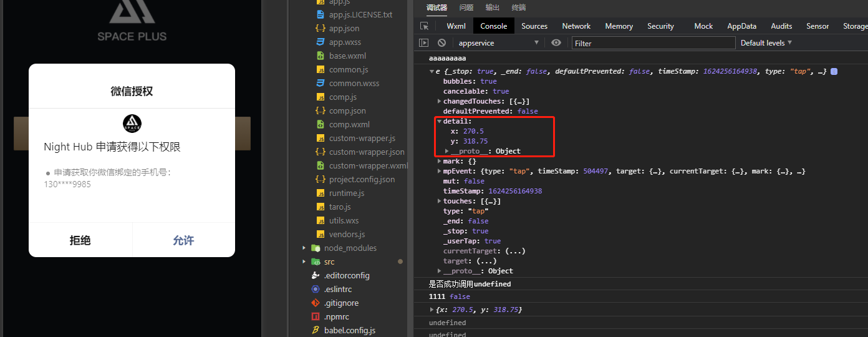Collapse the detail property
The image size is (868, 337).
point(440,121)
